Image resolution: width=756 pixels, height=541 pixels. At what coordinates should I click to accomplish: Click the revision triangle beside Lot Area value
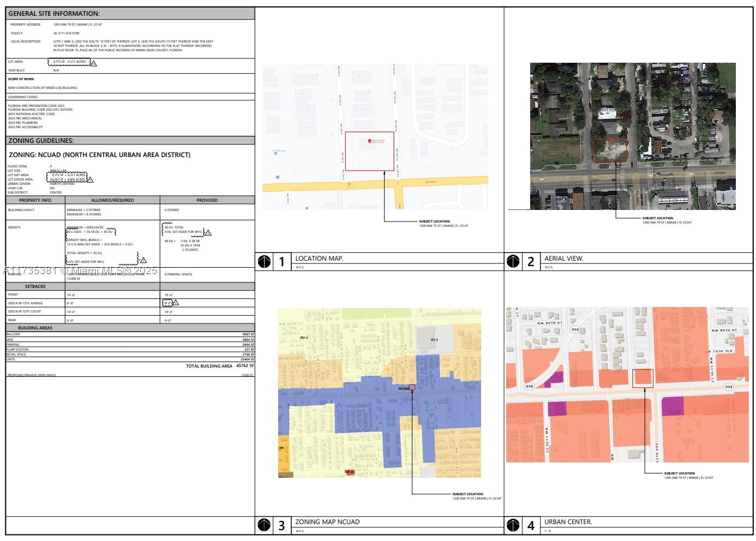[93, 63]
